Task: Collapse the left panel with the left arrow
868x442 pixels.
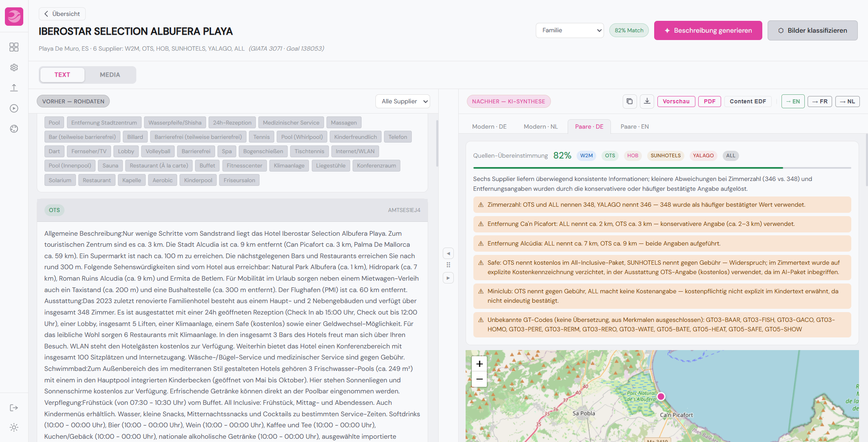Action: [448, 253]
